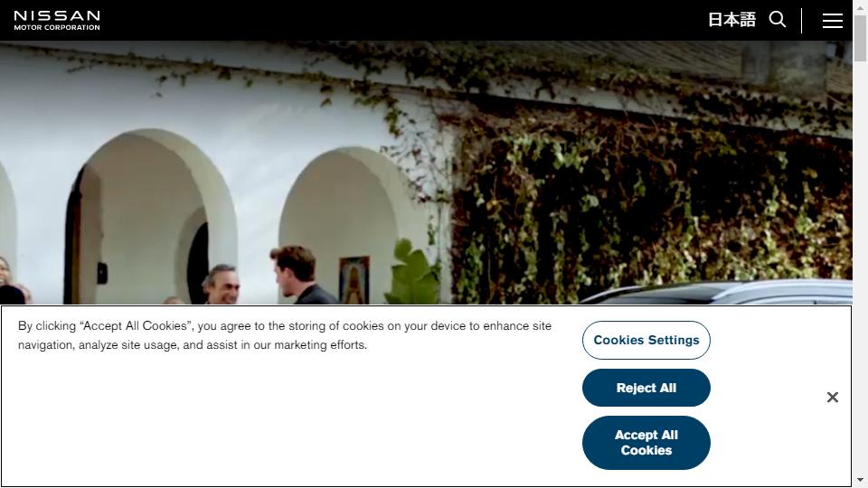
Task: Click the scrollbar up arrow
Action: (860, 6)
